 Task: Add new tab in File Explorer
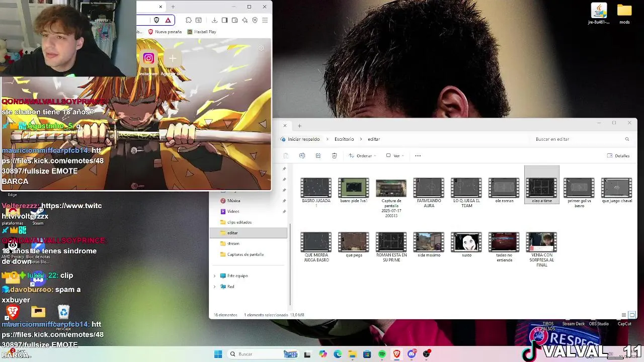pyautogui.click(x=299, y=126)
